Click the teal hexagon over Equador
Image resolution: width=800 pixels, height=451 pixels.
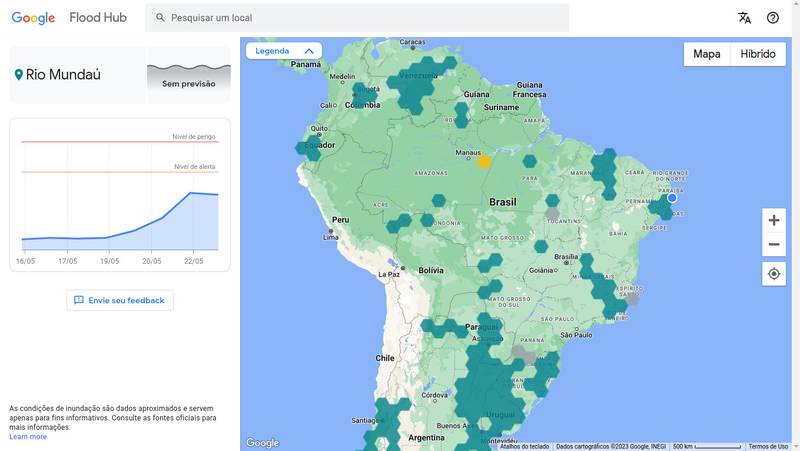click(310, 148)
